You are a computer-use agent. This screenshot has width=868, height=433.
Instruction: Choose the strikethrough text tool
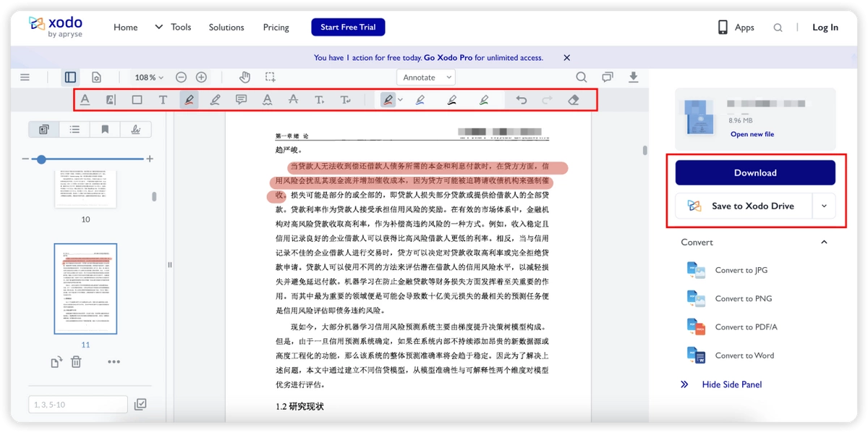pos(293,100)
